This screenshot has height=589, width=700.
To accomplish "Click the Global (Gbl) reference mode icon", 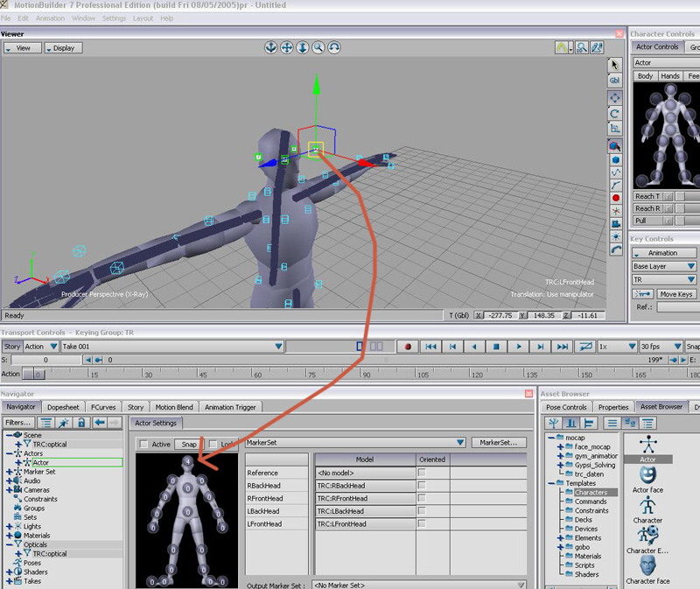I will coord(615,81).
